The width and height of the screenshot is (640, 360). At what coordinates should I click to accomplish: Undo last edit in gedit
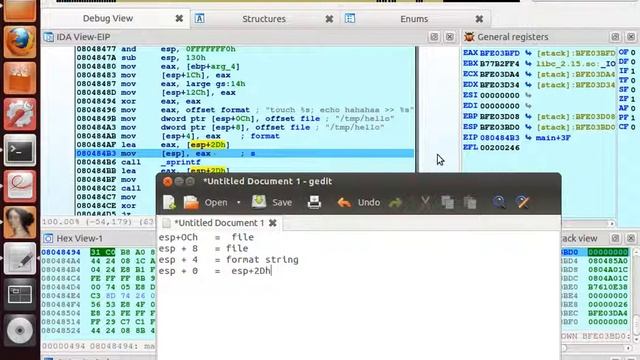(x=358, y=202)
